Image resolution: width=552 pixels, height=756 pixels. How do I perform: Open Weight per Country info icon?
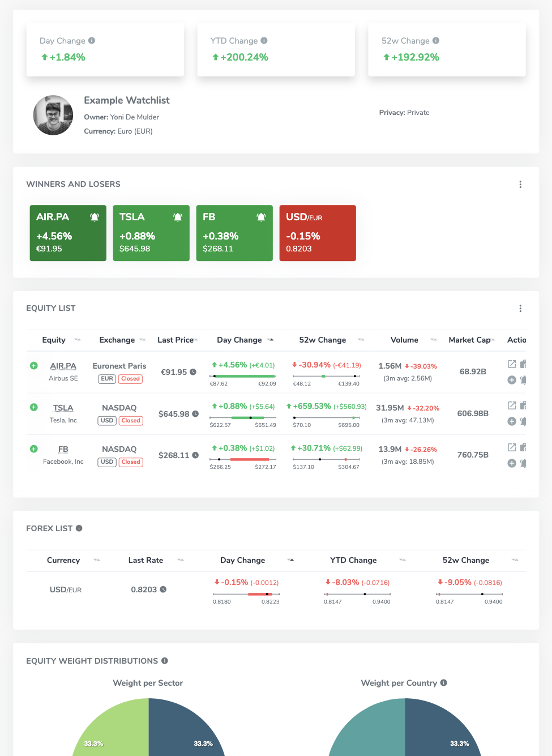(444, 683)
